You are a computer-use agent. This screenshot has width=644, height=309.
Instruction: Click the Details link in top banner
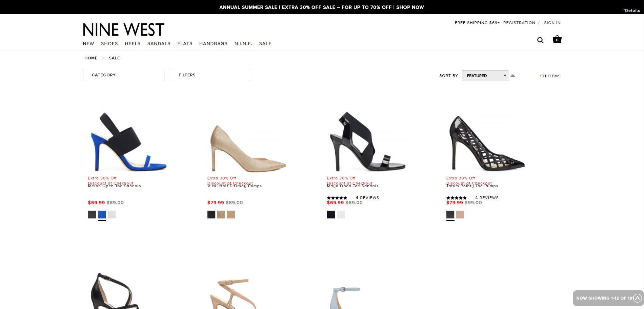coord(632,11)
